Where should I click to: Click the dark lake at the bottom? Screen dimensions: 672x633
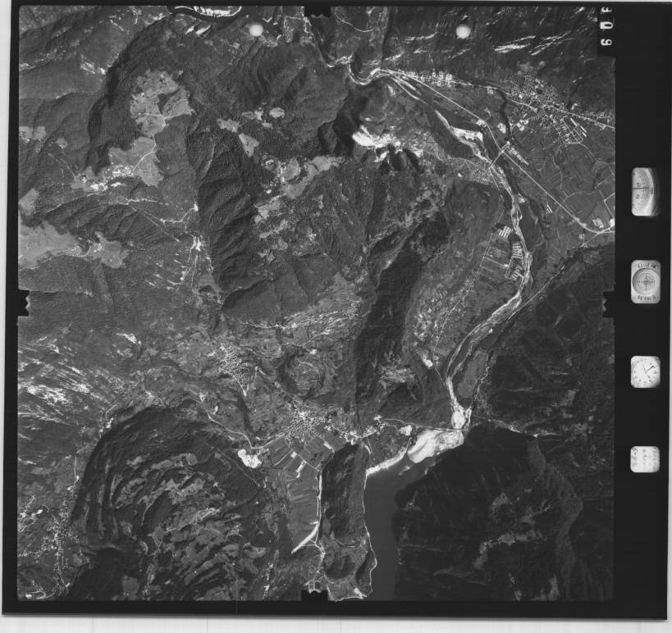tap(380, 525)
